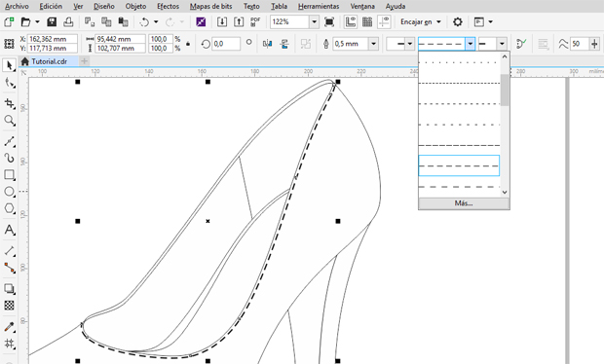Screen dimensions: 604x364
Task: Open the end arrowhead dropdown
Action: tap(502, 44)
